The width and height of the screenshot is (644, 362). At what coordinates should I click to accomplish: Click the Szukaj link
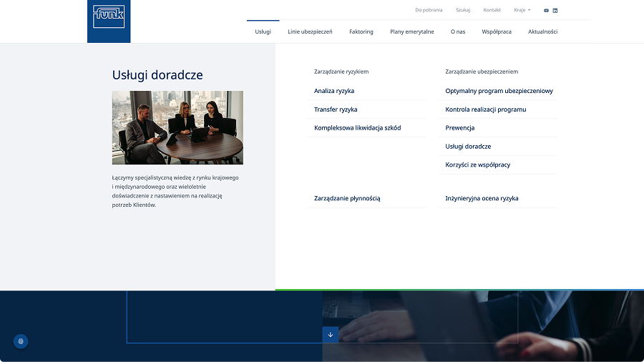coord(463,10)
